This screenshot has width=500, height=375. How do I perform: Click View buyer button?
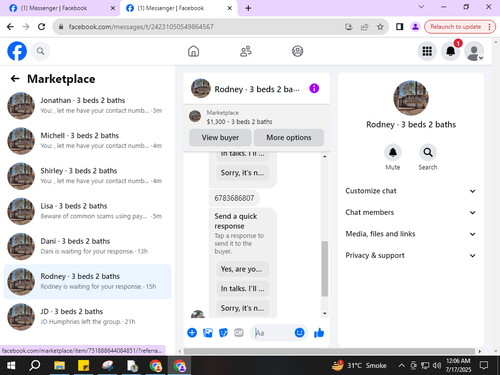(x=220, y=137)
